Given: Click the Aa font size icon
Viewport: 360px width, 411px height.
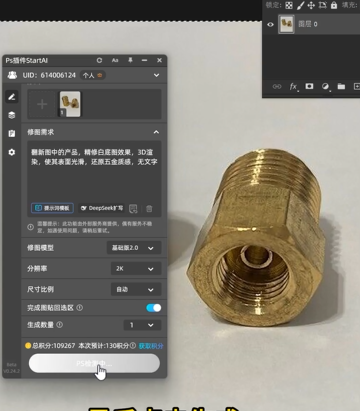Looking at the screenshot, I should (x=115, y=60).
